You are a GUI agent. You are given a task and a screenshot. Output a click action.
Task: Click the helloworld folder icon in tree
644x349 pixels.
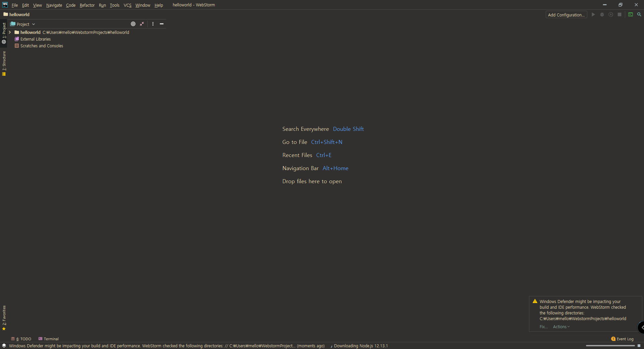pyautogui.click(x=16, y=32)
